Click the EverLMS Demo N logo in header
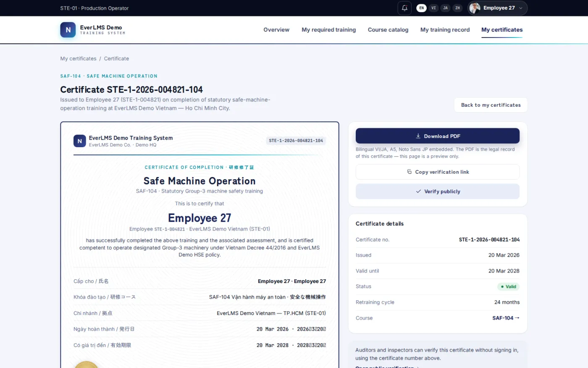This screenshot has width=588, height=368. tap(68, 30)
